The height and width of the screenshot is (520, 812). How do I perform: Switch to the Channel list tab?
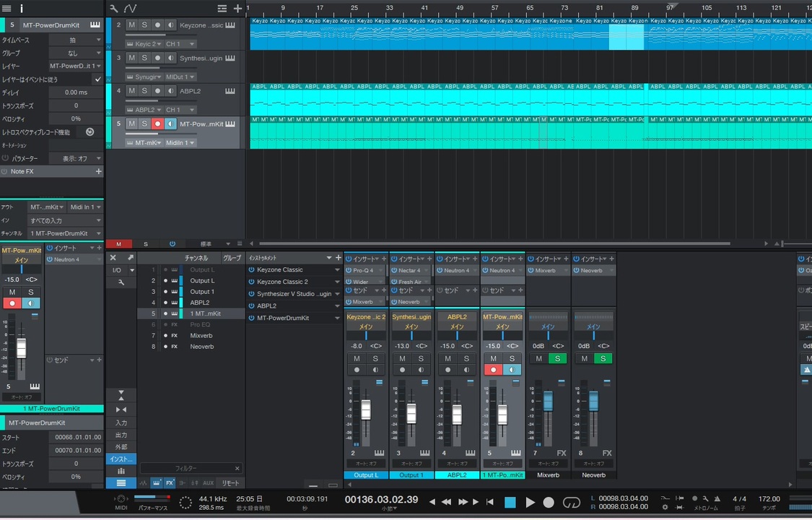[x=196, y=258]
